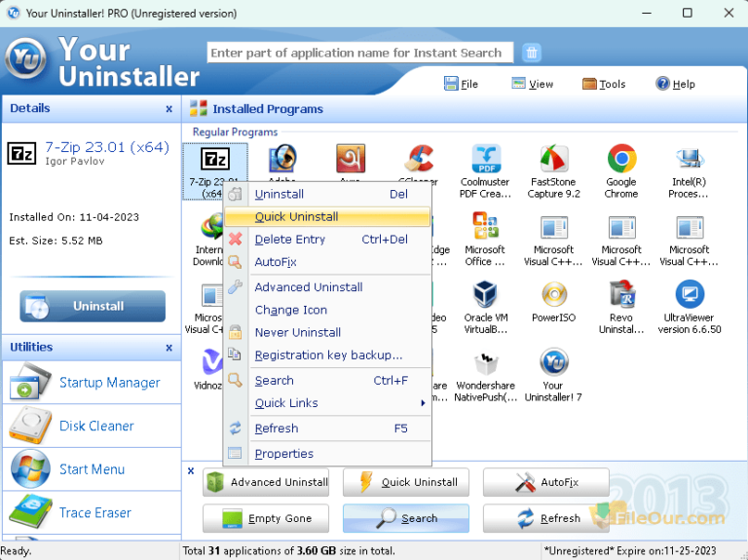Select the Intel(R) Processor program icon
This screenshot has width=748, height=560.
[x=689, y=160]
